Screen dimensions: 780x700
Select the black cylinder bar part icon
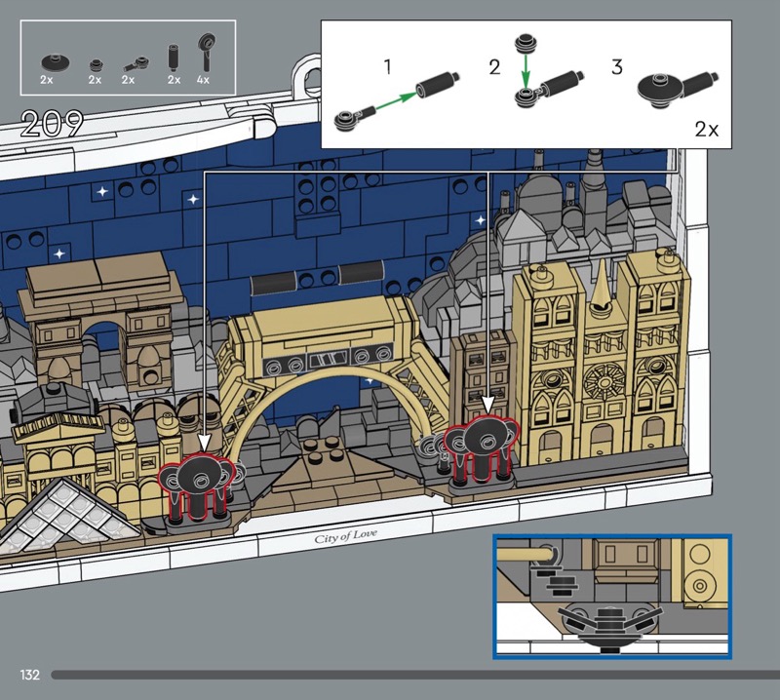click(x=174, y=55)
